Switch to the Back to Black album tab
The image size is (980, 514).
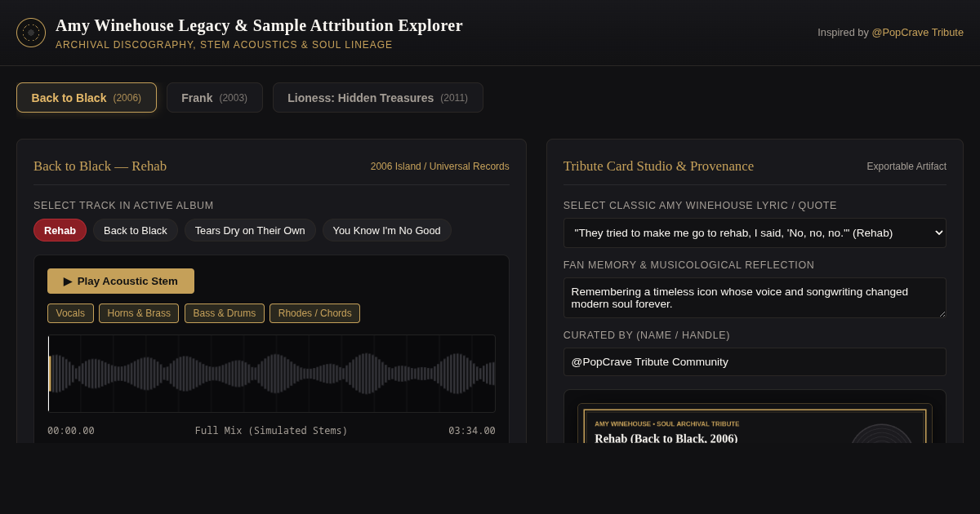tap(87, 98)
